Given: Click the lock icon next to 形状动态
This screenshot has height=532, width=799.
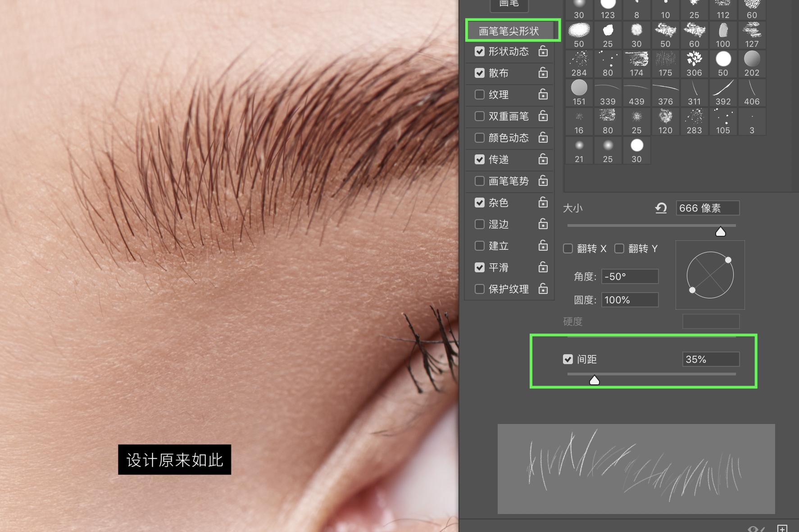Looking at the screenshot, I should point(543,51).
